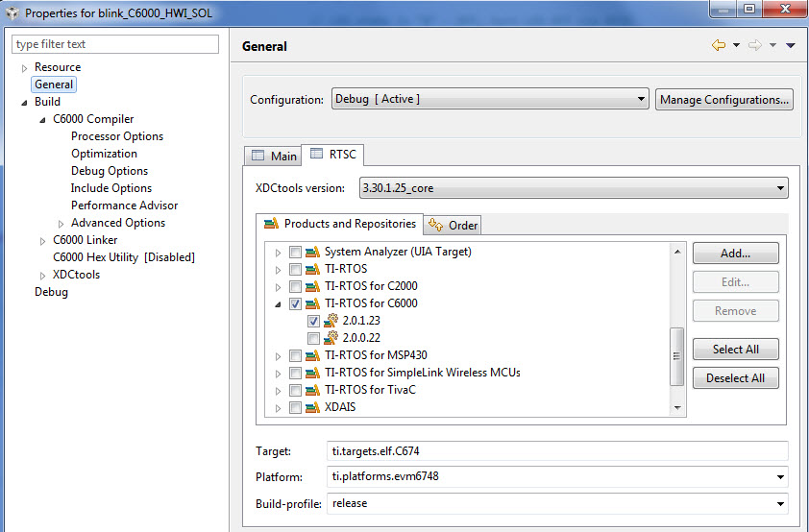
Task: Expand the Resource tree node
Action: [x=24, y=68]
